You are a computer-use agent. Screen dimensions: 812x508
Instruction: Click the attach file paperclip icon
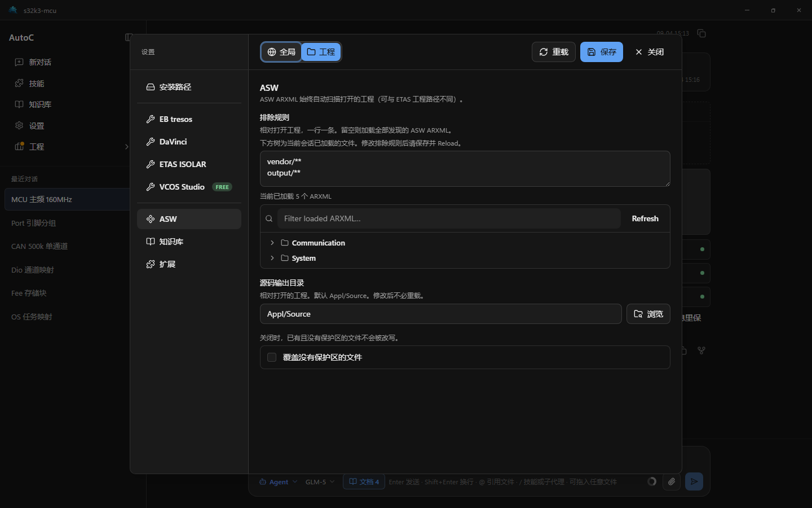671,481
